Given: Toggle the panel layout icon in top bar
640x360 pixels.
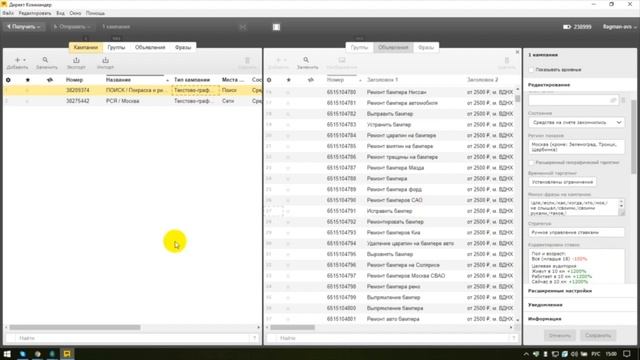Looking at the screenshot, I should point(276,27).
